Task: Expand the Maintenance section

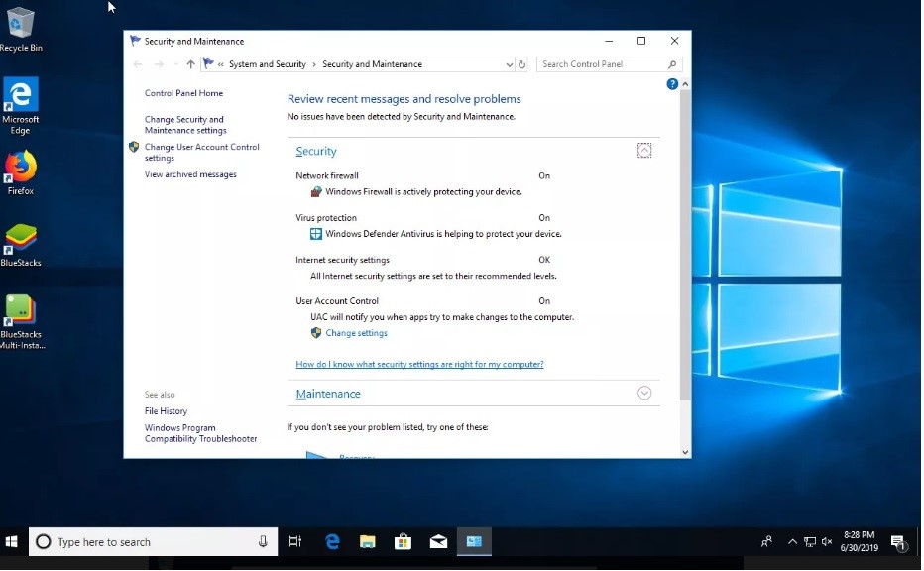Action: (x=644, y=393)
